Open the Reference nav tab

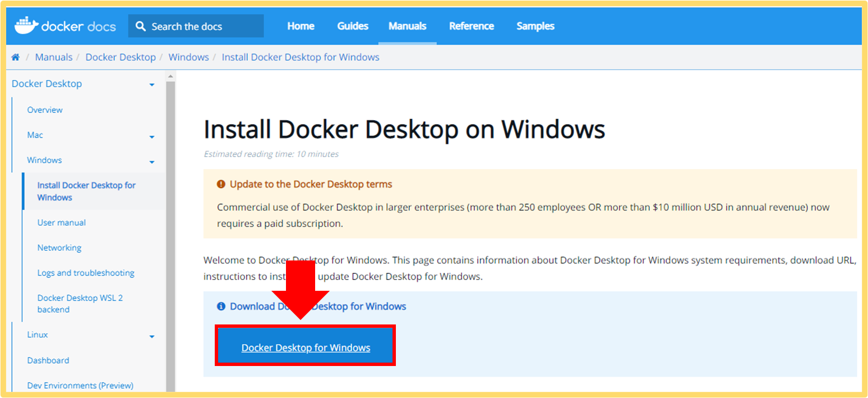(472, 26)
